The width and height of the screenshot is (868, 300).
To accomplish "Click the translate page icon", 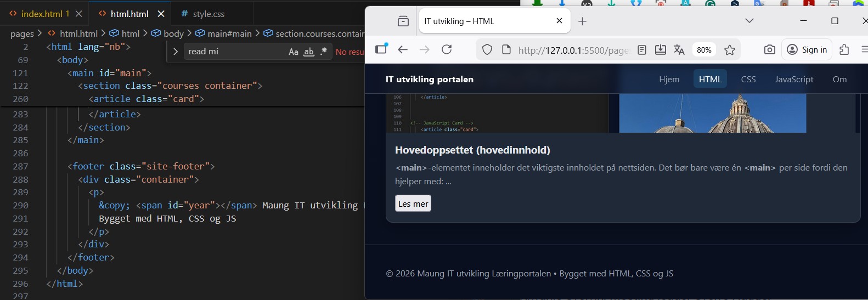I will pos(679,50).
